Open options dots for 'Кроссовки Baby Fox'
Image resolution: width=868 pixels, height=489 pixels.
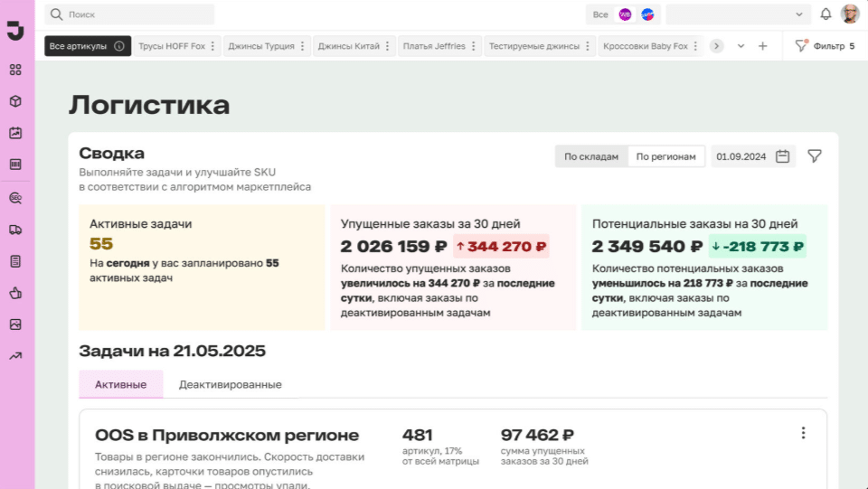pos(695,46)
